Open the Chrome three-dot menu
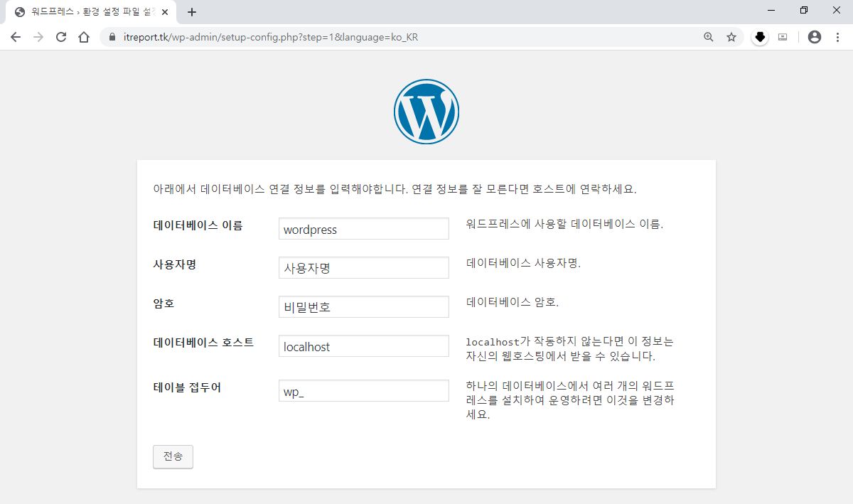Screen dimensions: 853x504 point(837,37)
